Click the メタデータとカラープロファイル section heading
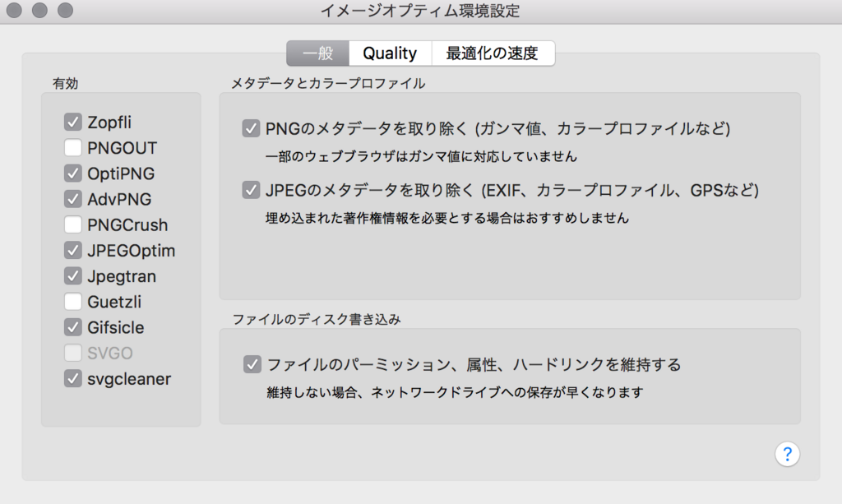842x504 pixels. click(328, 83)
